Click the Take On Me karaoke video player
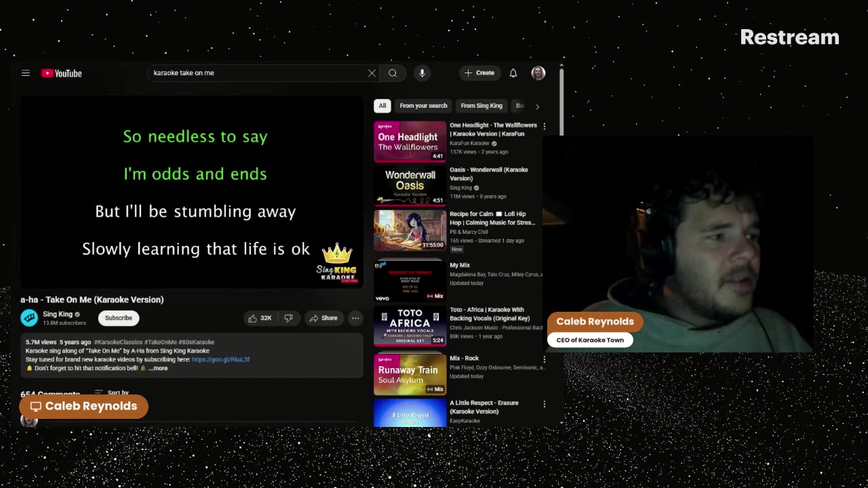This screenshot has height=488, width=868. [x=192, y=192]
